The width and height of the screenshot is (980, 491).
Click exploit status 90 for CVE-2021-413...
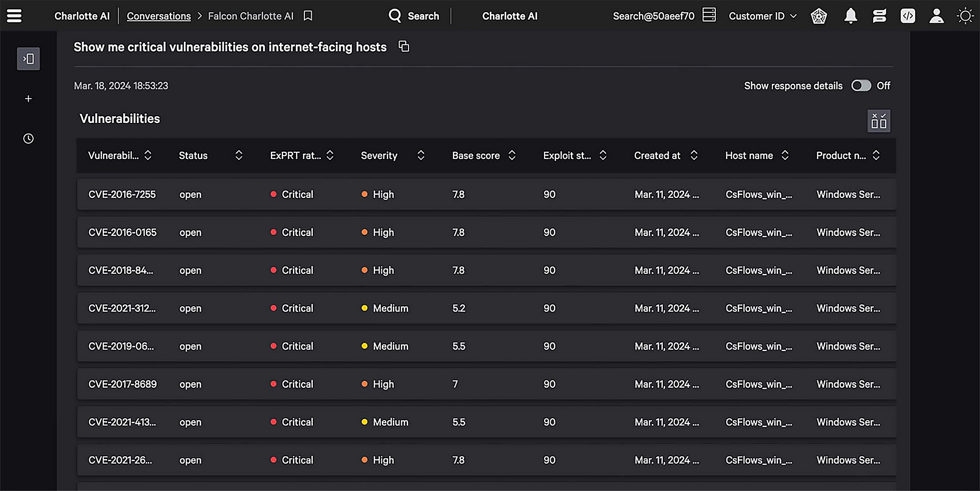click(549, 422)
